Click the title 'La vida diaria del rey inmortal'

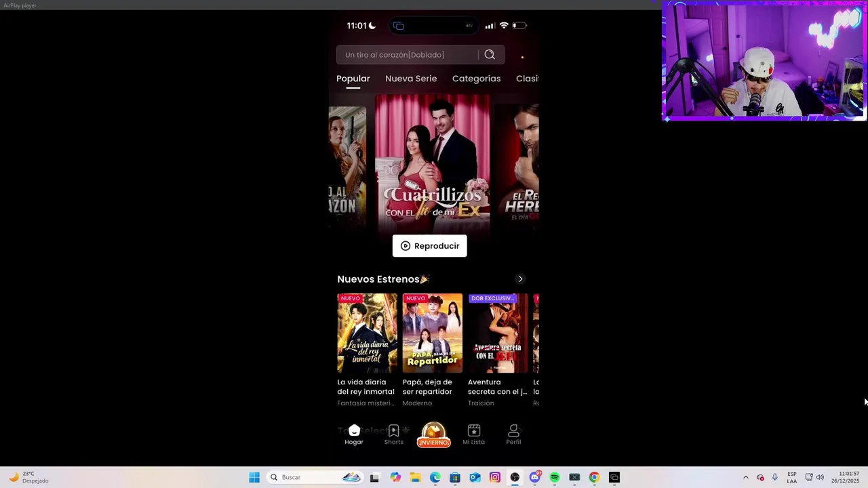click(366, 387)
